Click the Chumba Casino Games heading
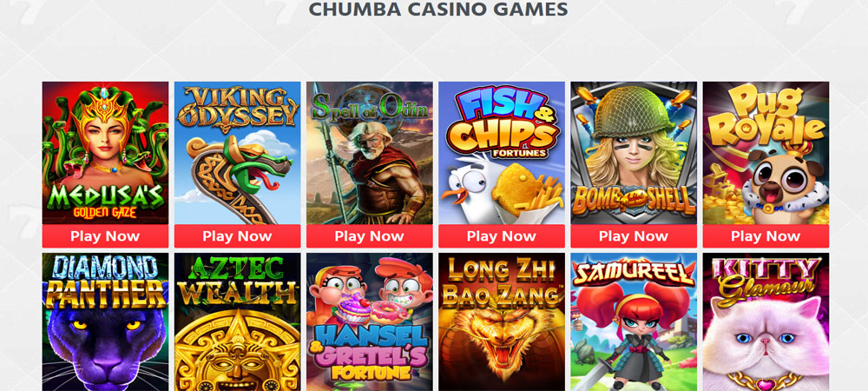868x391 pixels. point(437,9)
